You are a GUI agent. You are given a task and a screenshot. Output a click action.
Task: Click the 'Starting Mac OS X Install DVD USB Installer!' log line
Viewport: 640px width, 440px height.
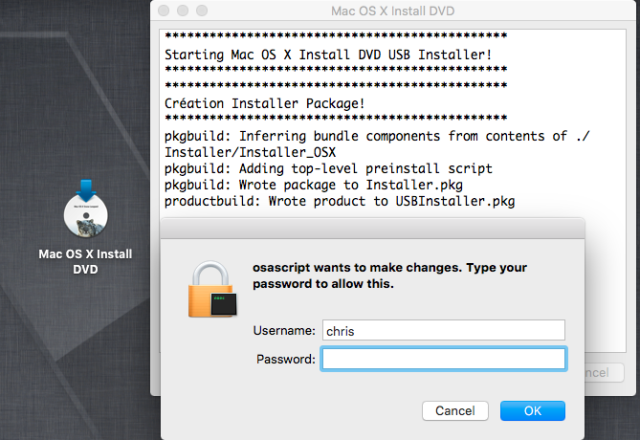tap(328, 54)
